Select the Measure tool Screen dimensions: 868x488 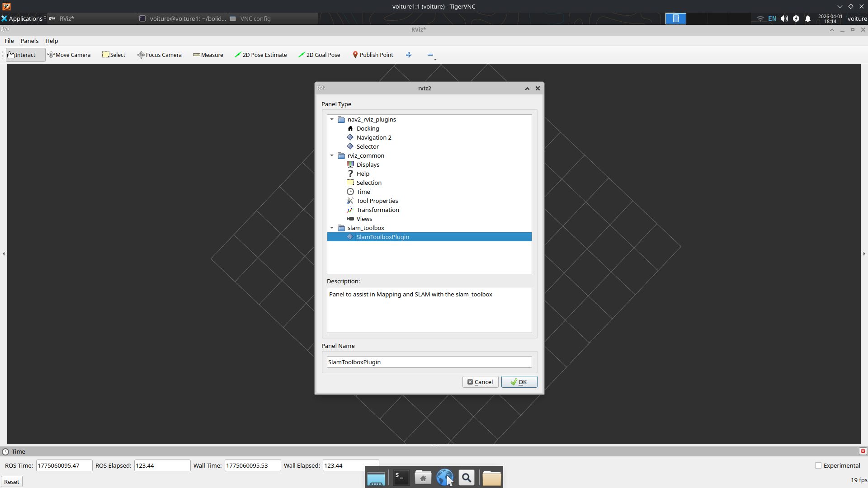tap(208, 55)
